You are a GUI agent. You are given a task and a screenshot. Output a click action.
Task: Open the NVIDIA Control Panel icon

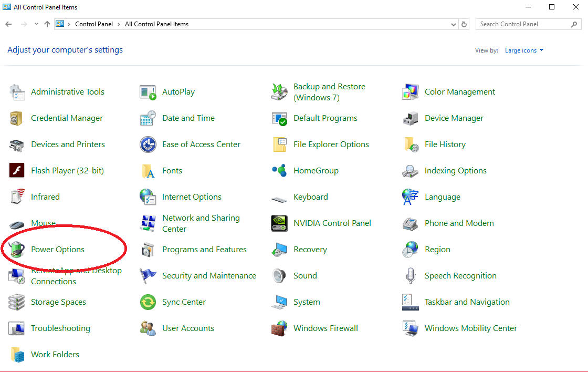click(x=279, y=223)
